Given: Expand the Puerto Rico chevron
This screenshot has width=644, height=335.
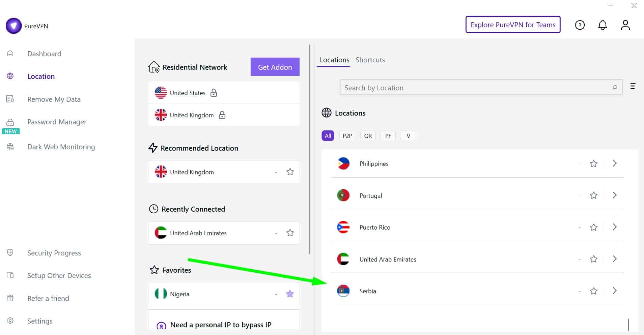Looking at the screenshot, I should point(615,227).
